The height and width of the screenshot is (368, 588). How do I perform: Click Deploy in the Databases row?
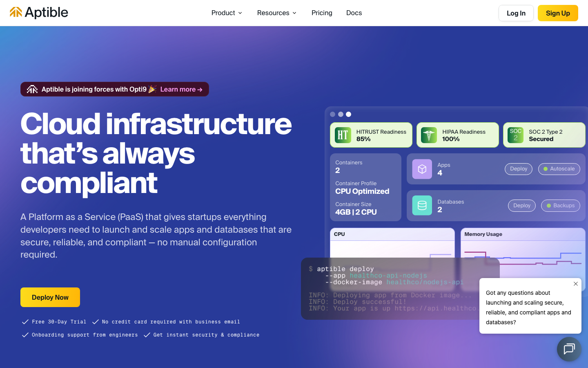click(x=522, y=206)
